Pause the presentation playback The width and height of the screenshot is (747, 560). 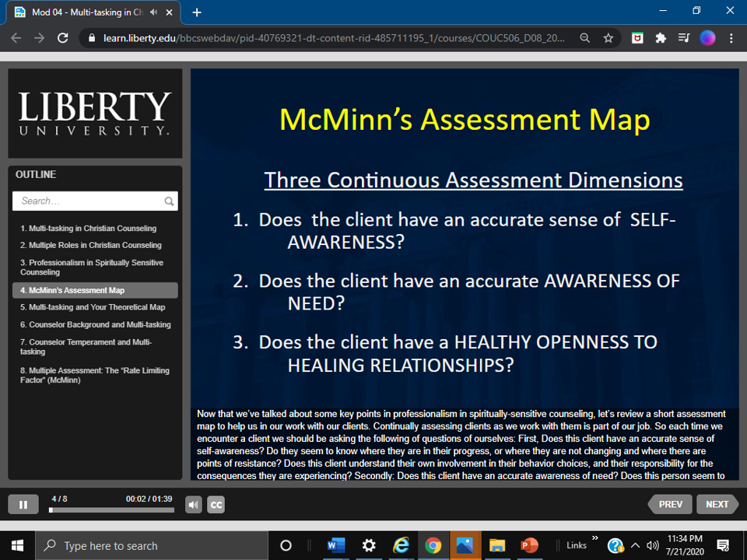point(23,505)
